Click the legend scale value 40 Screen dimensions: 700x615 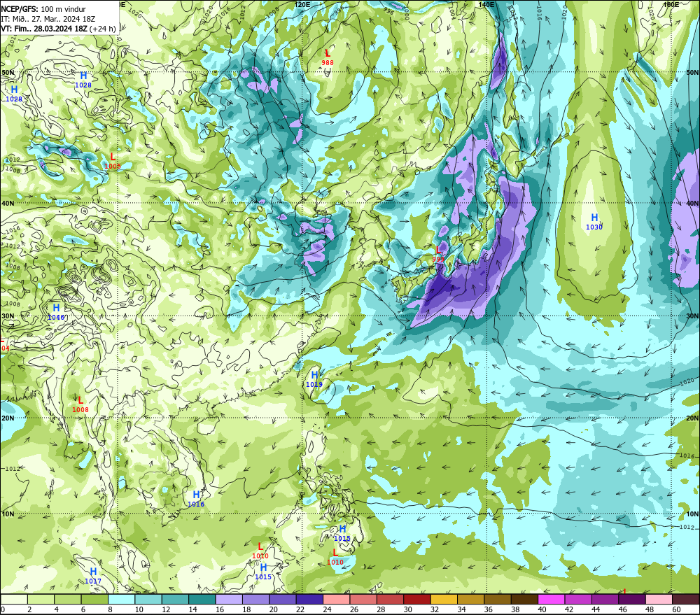[542, 609]
